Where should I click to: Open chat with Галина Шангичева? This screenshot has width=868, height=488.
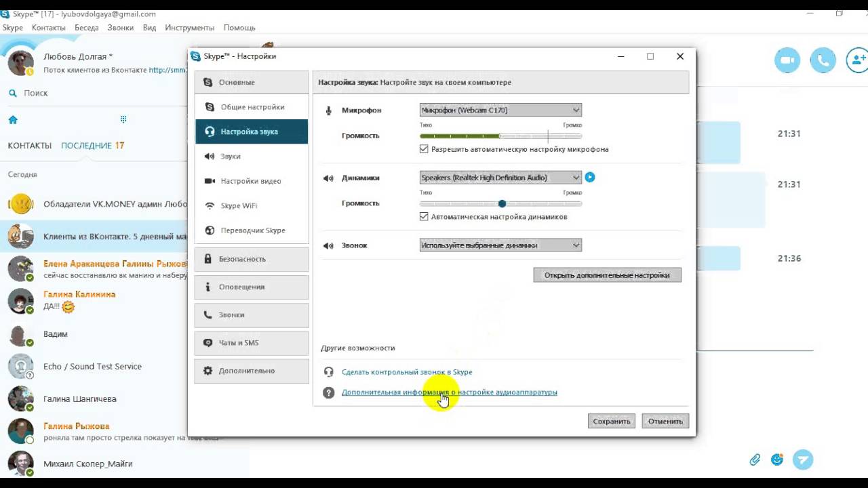coord(94,399)
